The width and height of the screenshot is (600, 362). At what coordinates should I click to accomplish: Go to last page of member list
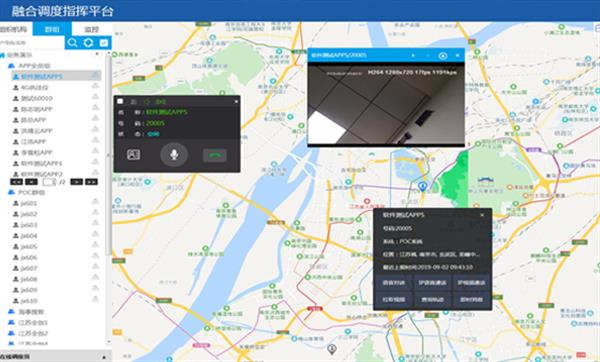click(x=91, y=182)
